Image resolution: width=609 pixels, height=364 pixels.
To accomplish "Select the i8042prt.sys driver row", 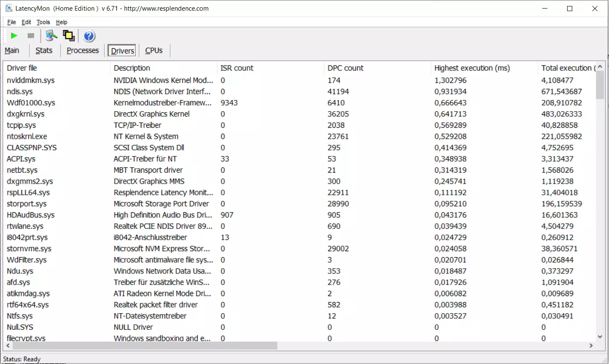I will pos(299,238).
